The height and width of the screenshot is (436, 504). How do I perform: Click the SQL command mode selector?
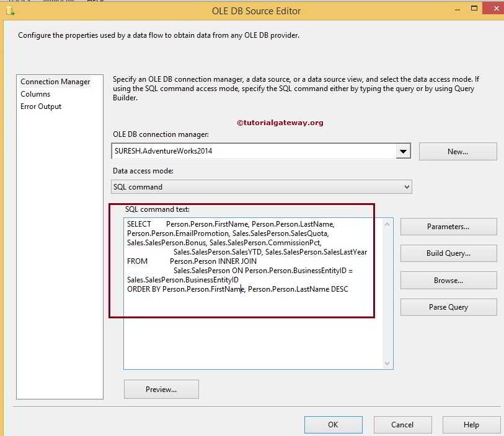point(260,186)
